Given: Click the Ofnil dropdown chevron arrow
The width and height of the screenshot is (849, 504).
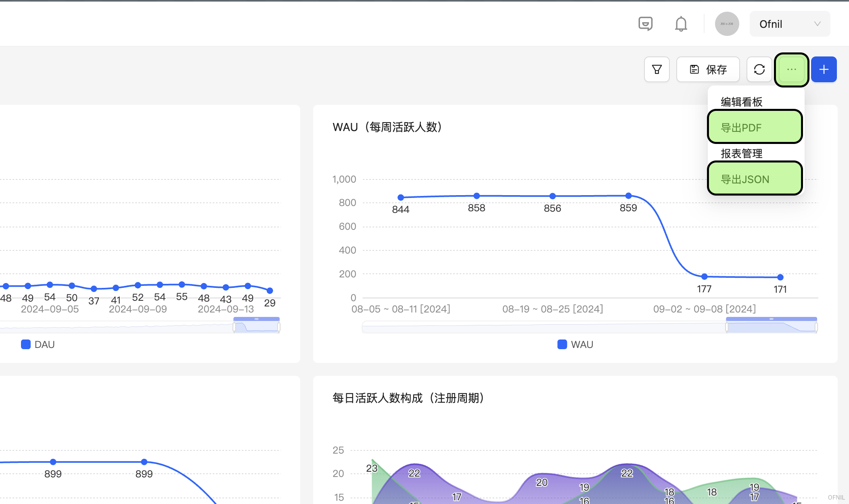Looking at the screenshot, I should [x=817, y=24].
